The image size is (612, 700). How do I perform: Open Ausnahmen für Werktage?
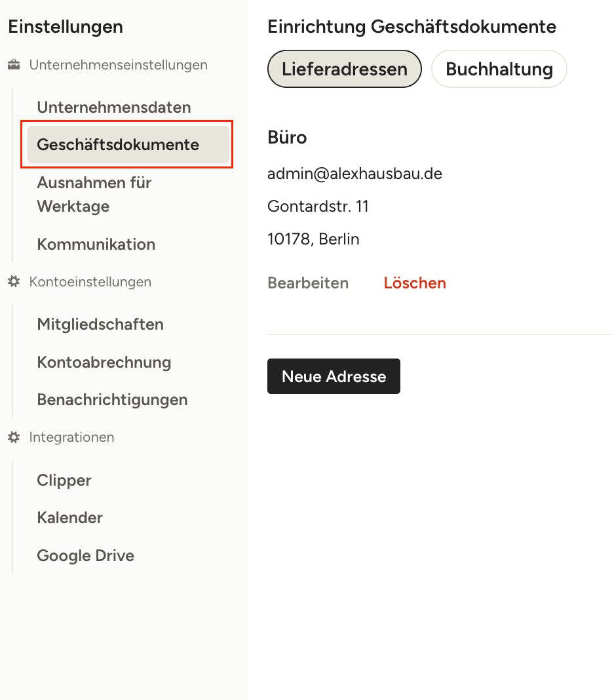click(94, 194)
